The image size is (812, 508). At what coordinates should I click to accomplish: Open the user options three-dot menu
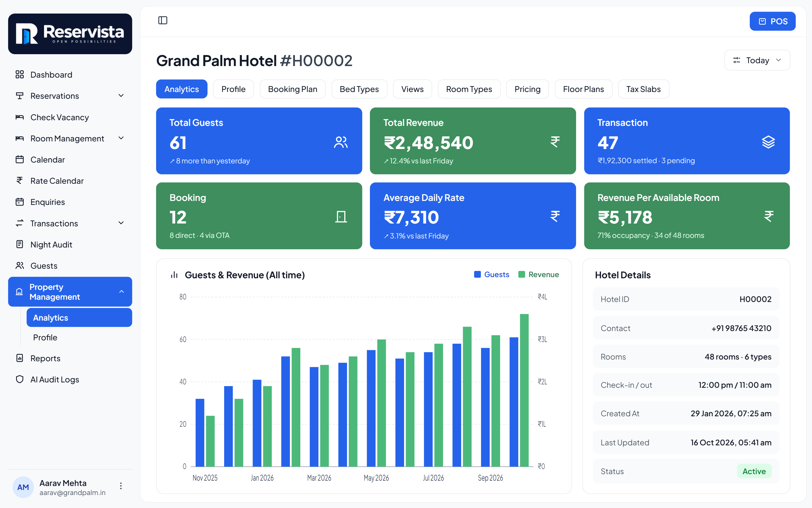click(121, 486)
